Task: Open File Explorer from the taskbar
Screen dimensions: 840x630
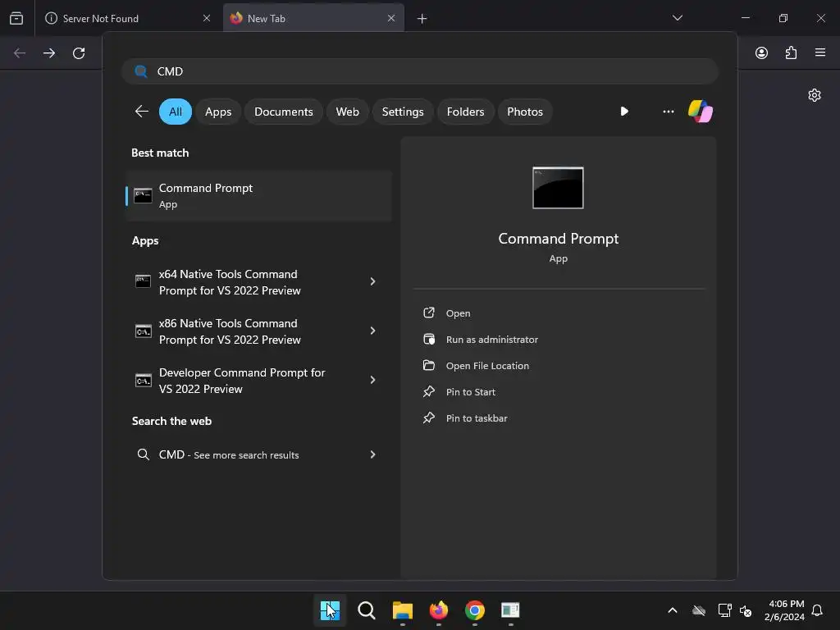Action: [x=402, y=610]
